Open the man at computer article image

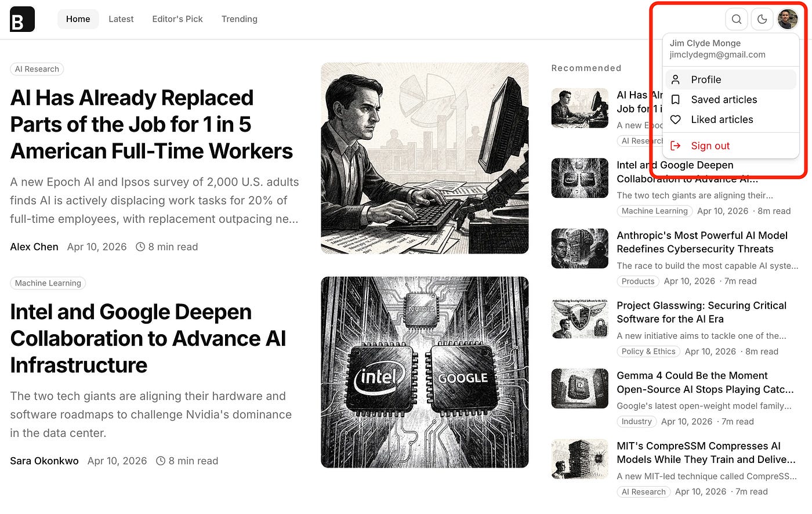tap(425, 158)
